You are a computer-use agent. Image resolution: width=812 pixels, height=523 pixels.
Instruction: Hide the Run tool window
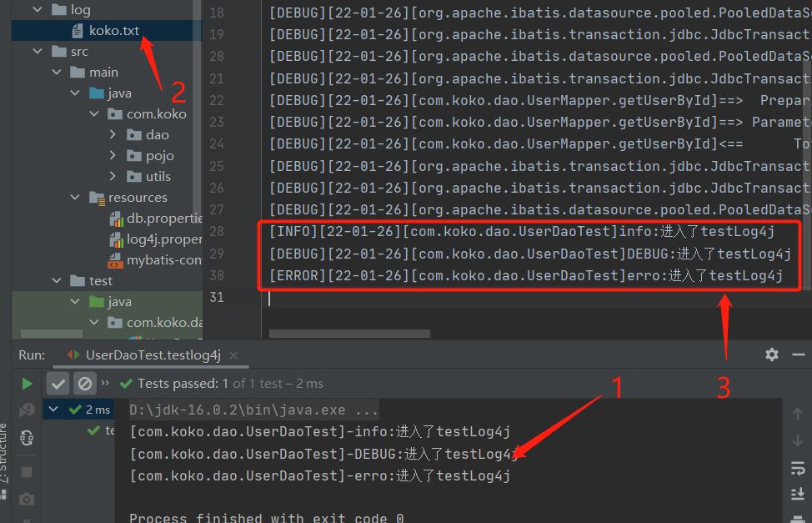(798, 355)
